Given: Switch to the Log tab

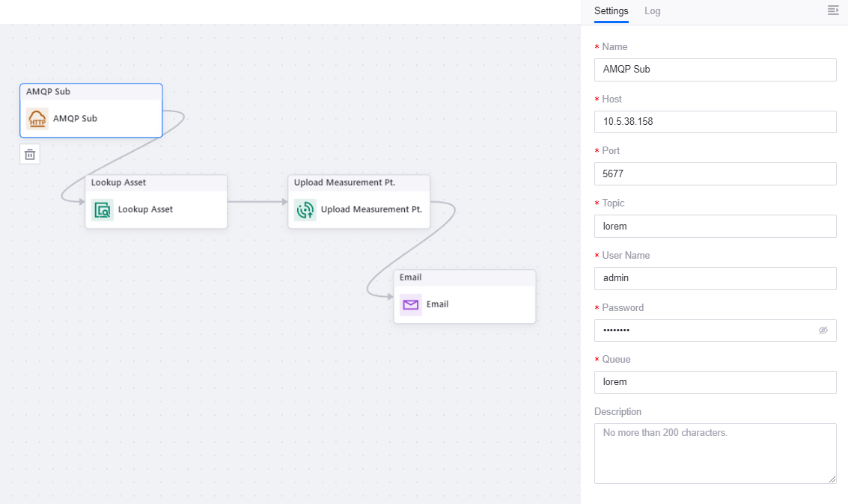Looking at the screenshot, I should point(652,11).
